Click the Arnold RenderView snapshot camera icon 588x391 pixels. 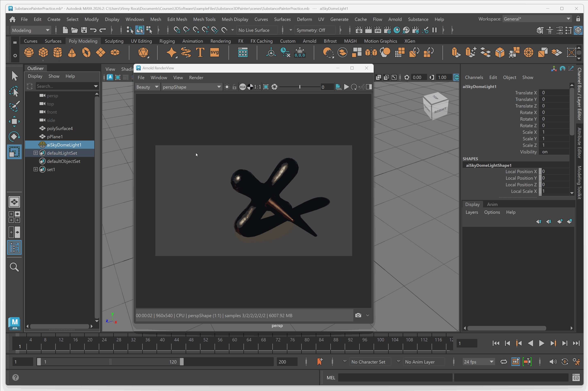coord(358,315)
